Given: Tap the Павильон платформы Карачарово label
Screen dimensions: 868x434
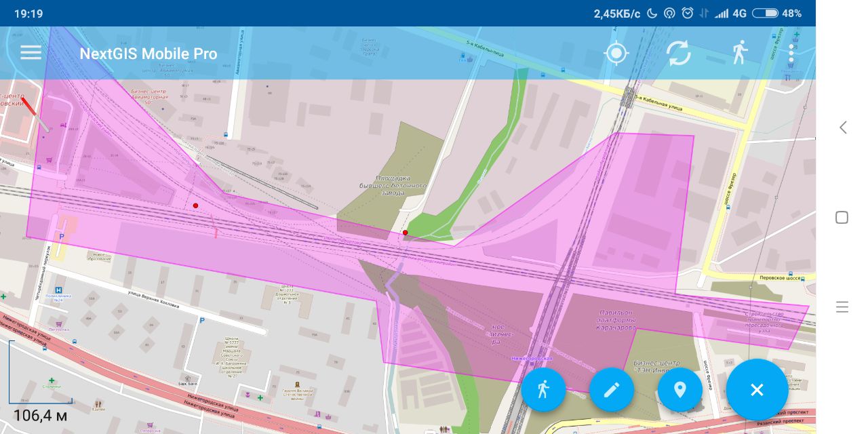Looking at the screenshot, I should pyautogui.click(x=617, y=320).
